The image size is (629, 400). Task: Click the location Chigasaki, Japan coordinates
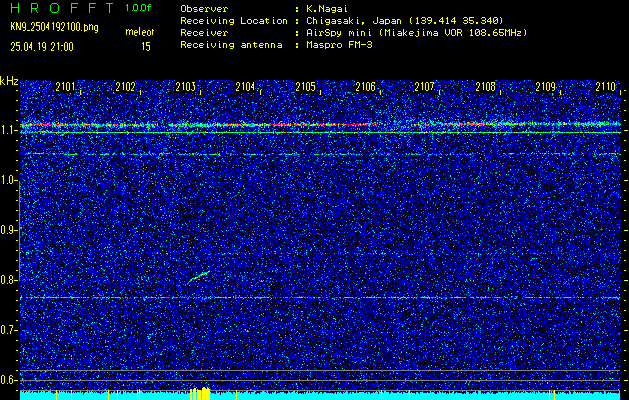coord(405,20)
